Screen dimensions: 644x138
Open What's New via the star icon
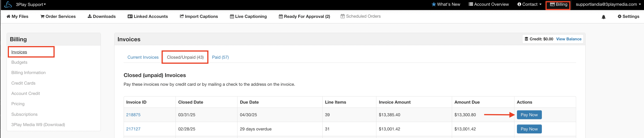point(434,5)
